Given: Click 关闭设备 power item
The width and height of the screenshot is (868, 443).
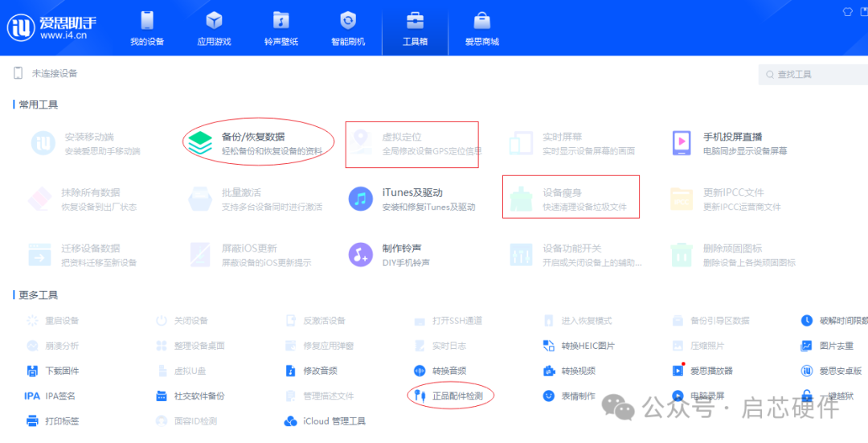Looking at the screenshot, I should click(x=182, y=321).
